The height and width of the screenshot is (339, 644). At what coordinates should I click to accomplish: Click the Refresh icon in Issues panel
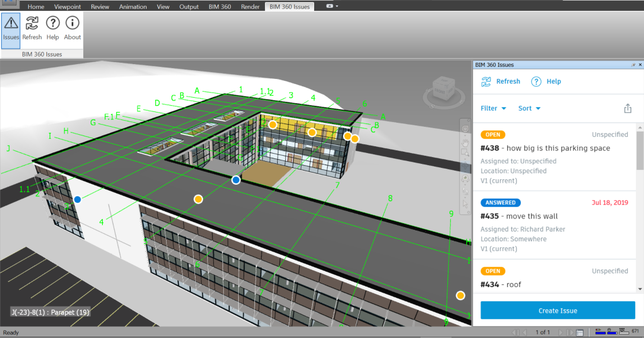(486, 82)
